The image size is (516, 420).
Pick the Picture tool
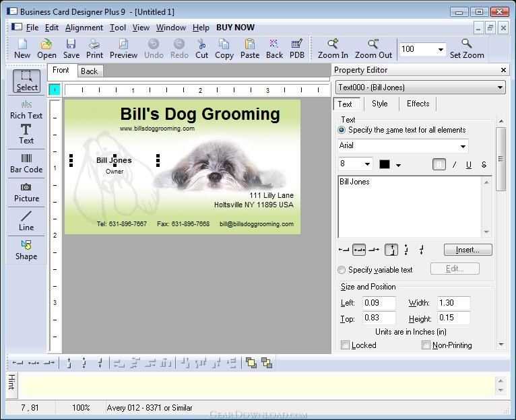coord(26,193)
